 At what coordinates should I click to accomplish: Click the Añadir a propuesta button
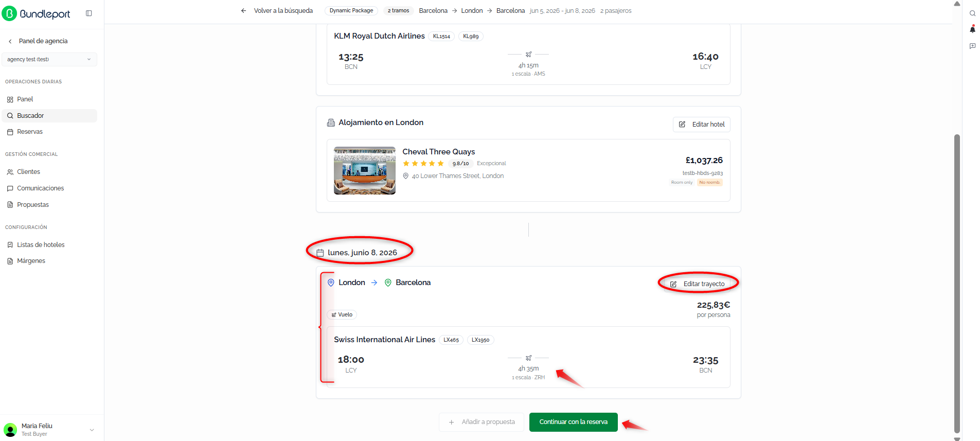(482, 422)
